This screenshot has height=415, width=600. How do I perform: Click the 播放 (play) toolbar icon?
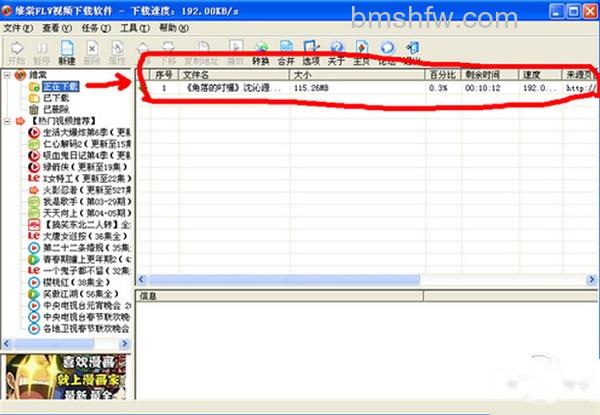(x=236, y=48)
